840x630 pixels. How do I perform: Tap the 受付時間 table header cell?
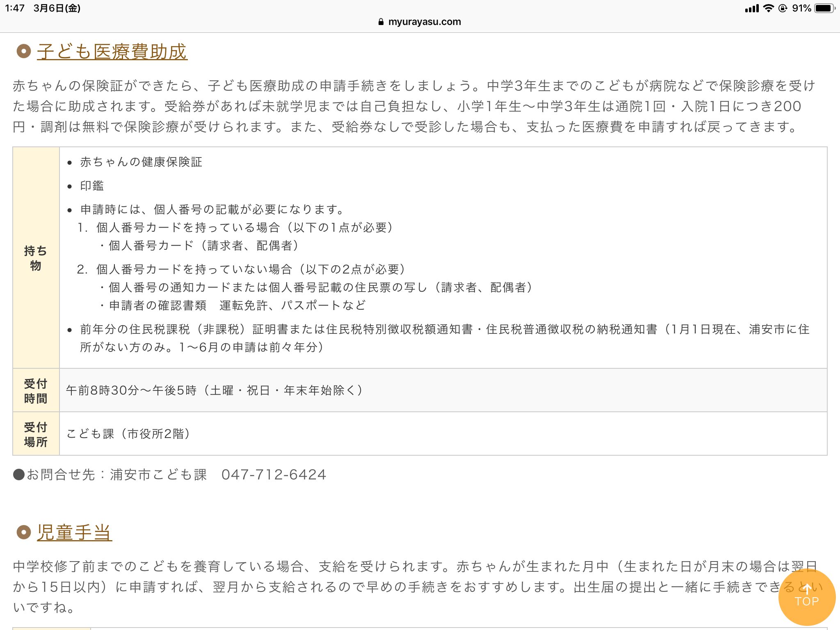click(x=36, y=390)
